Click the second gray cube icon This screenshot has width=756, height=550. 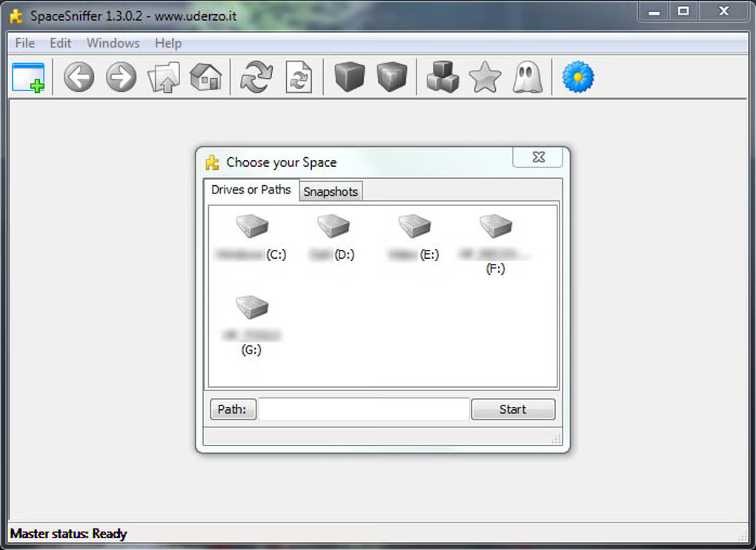[392, 77]
